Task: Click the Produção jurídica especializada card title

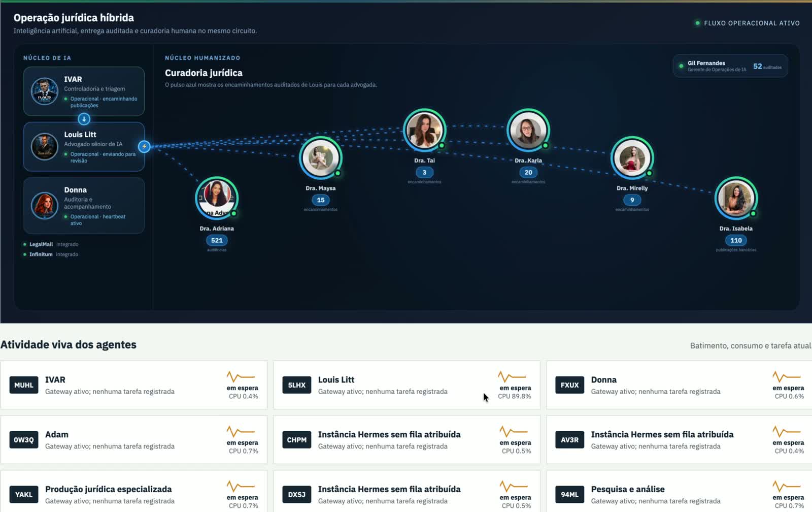Action: 109,489
